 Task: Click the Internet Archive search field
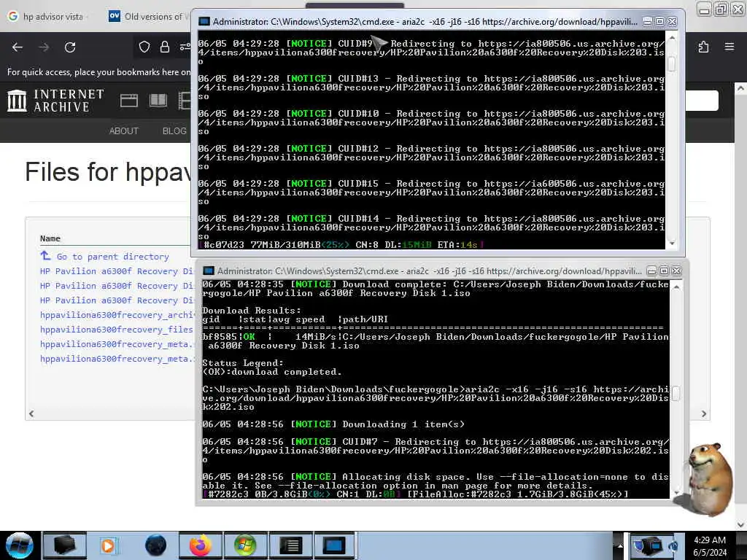701,101
